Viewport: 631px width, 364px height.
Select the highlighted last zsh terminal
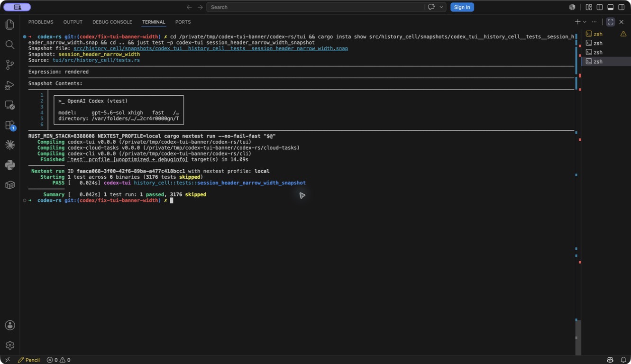(x=606, y=61)
